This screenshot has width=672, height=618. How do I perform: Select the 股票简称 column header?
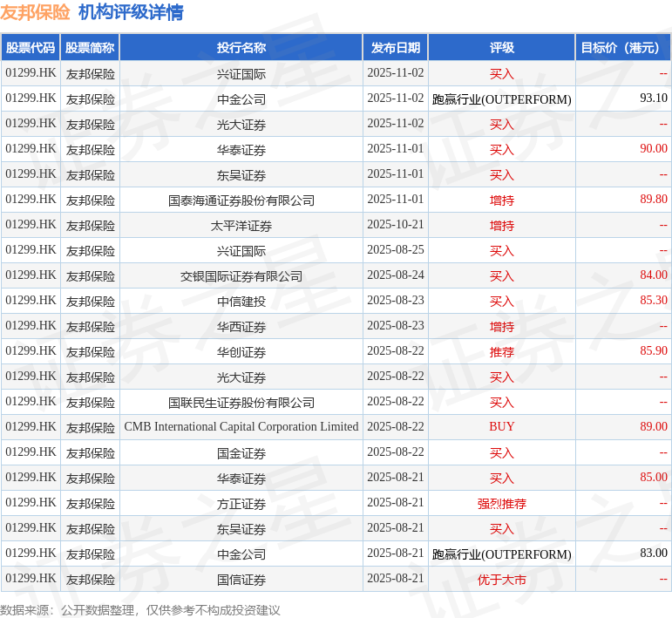[x=90, y=48]
